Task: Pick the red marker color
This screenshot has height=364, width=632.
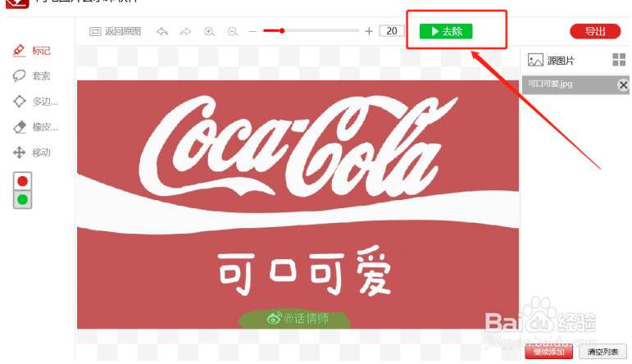Action: point(23,181)
